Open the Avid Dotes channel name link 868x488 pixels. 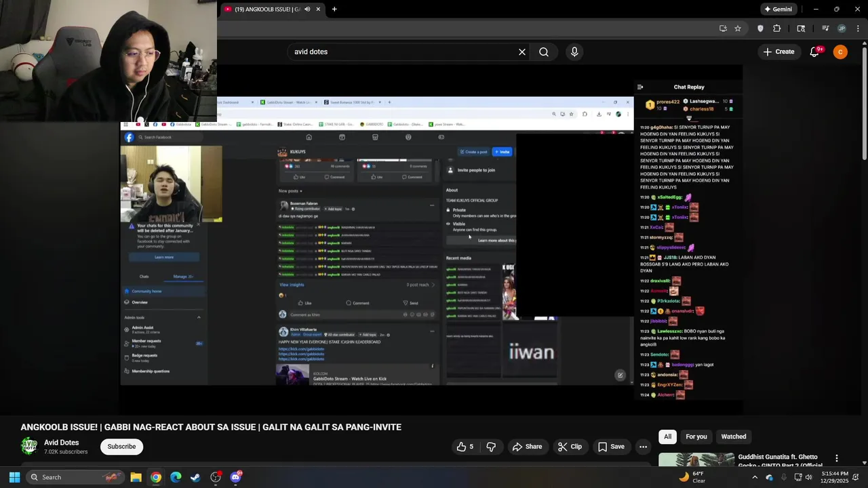tap(61, 443)
